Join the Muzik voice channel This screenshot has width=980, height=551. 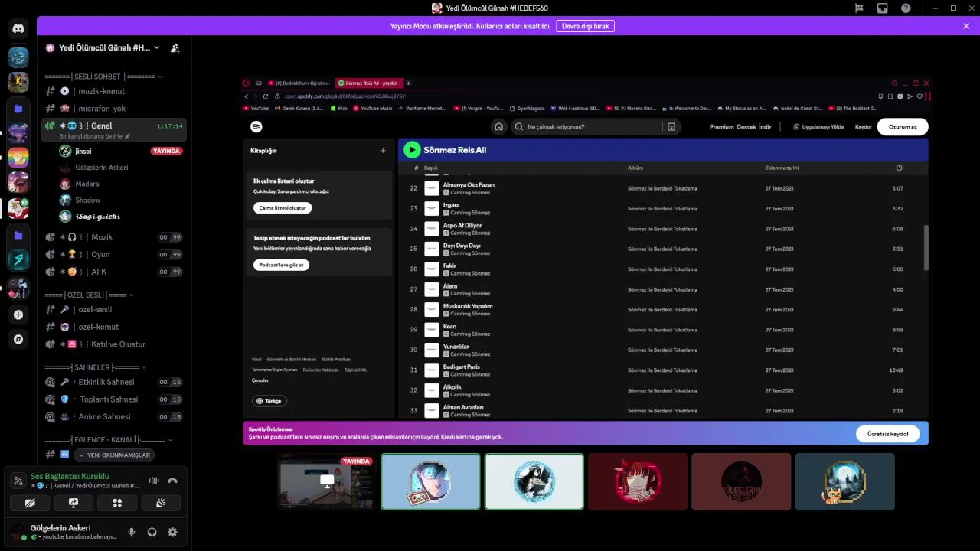coord(113,237)
